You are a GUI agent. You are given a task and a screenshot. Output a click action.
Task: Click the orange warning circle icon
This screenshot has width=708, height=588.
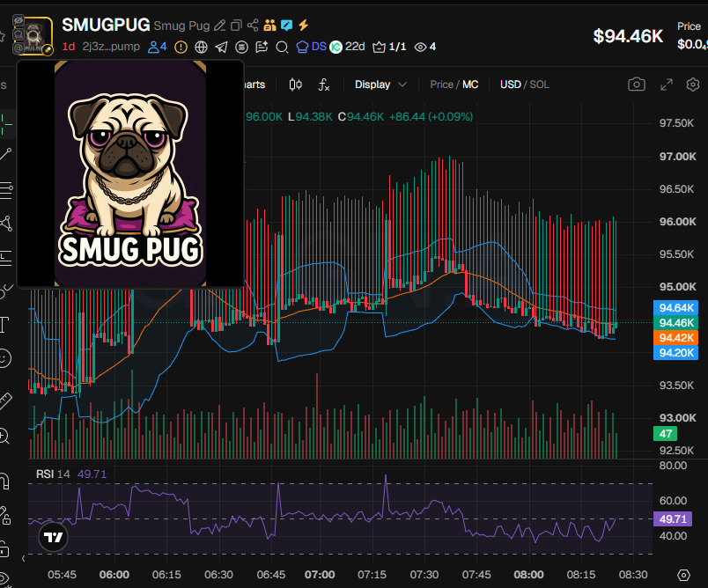pyautogui.click(x=181, y=47)
